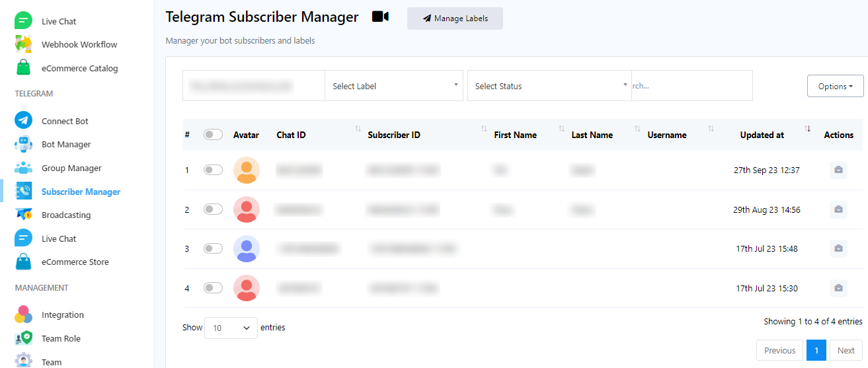Click the Integration icon under Management
This screenshot has width=868, height=368.
click(x=24, y=314)
